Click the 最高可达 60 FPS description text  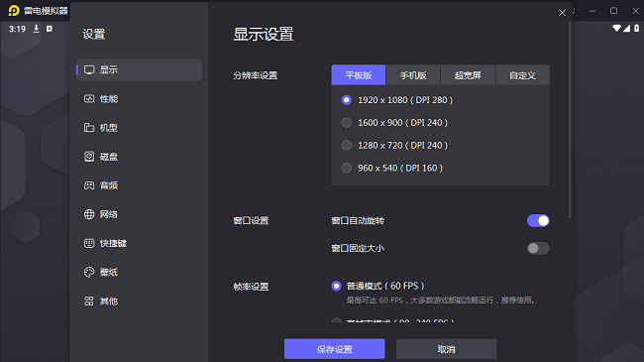441,301
